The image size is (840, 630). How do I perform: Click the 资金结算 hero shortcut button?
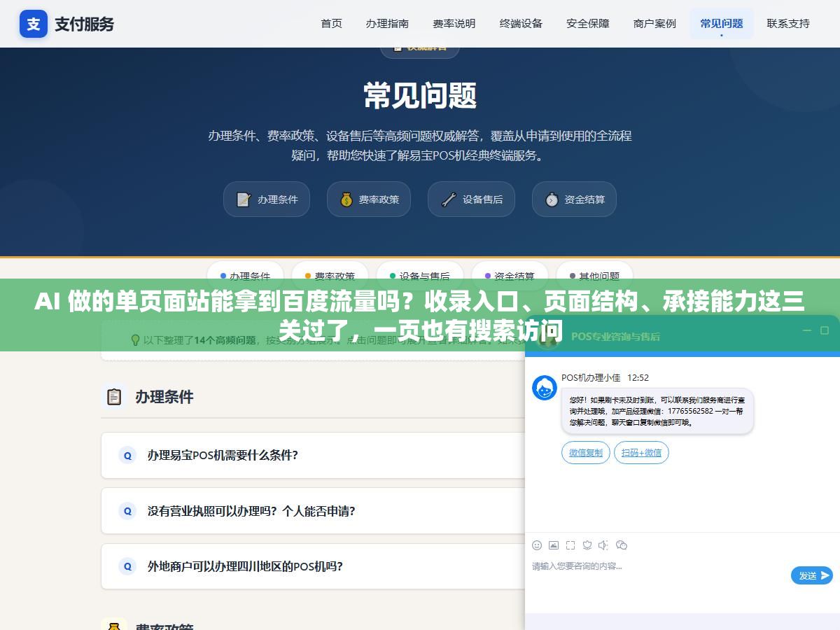(574, 199)
